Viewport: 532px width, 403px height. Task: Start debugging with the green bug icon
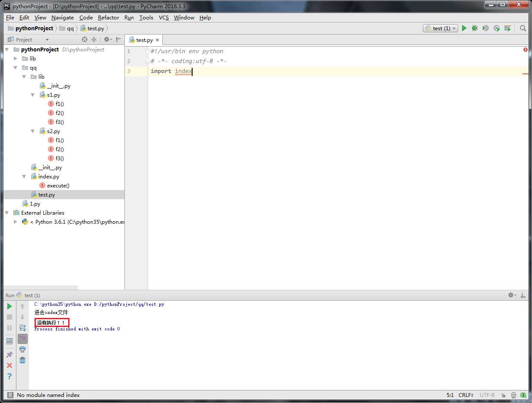coord(475,28)
